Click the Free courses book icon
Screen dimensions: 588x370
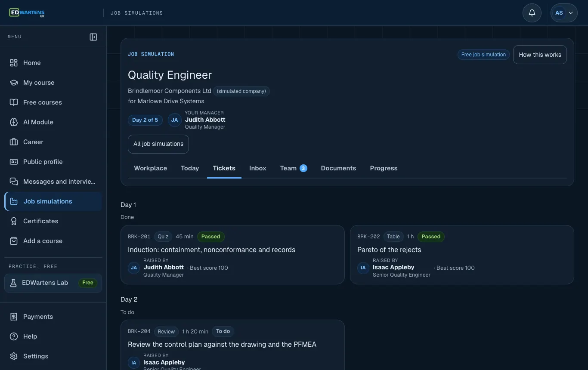coord(14,102)
